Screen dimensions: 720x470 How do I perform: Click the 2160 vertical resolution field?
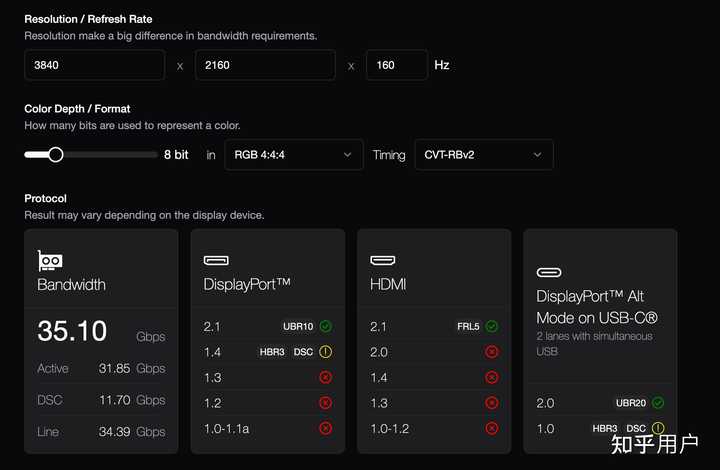point(265,65)
